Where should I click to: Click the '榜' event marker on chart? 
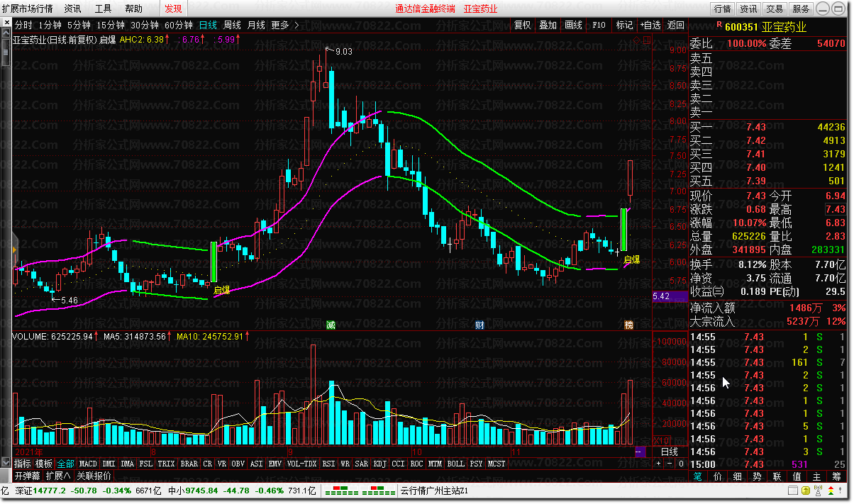628,325
